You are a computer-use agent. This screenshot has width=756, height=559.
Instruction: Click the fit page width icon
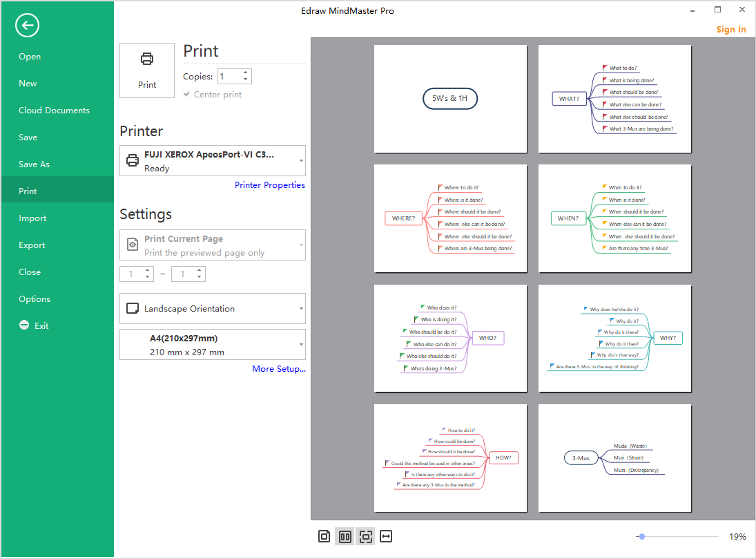coord(386,536)
